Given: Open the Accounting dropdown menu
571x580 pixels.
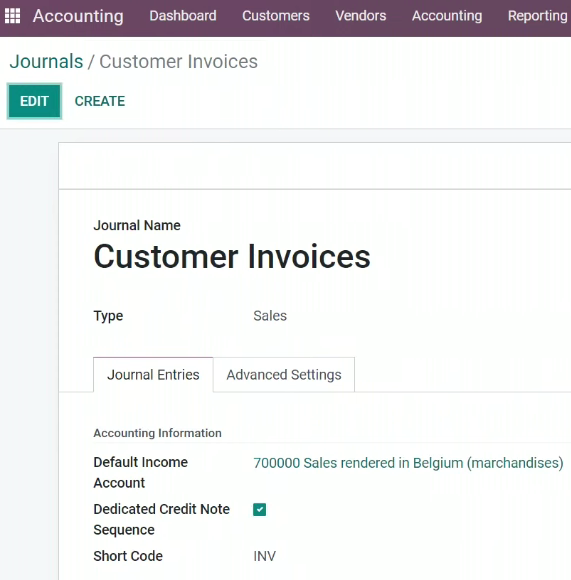Looking at the screenshot, I should click(447, 16).
